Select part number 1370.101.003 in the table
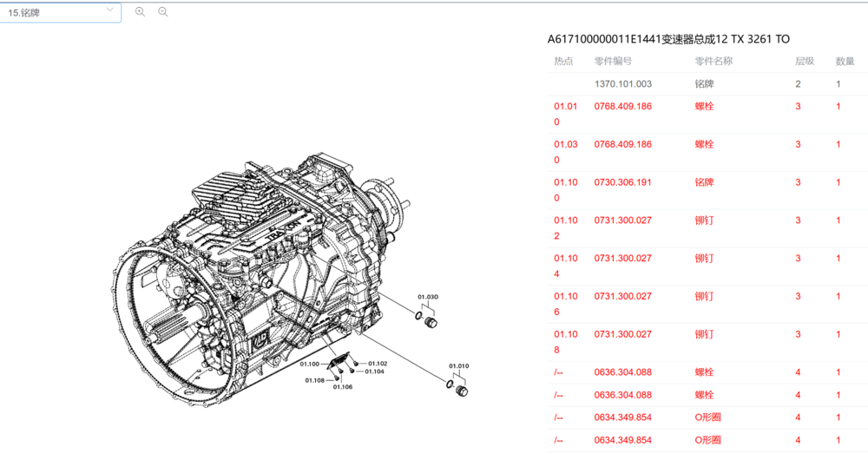Viewport: 868px width, 454px height. pyautogui.click(x=622, y=84)
